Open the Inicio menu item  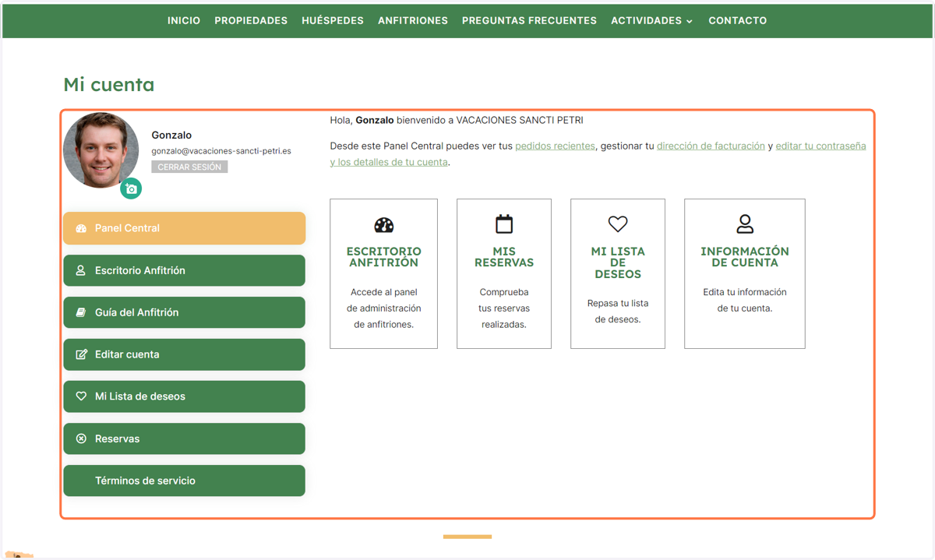click(x=184, y=21)
